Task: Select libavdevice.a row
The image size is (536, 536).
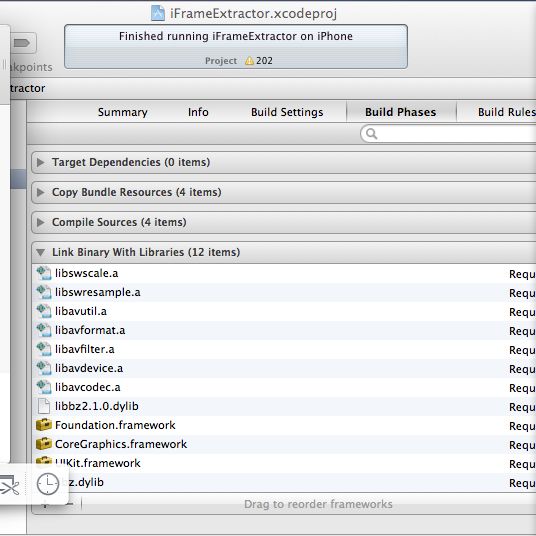Action: (x=284, y=368)
